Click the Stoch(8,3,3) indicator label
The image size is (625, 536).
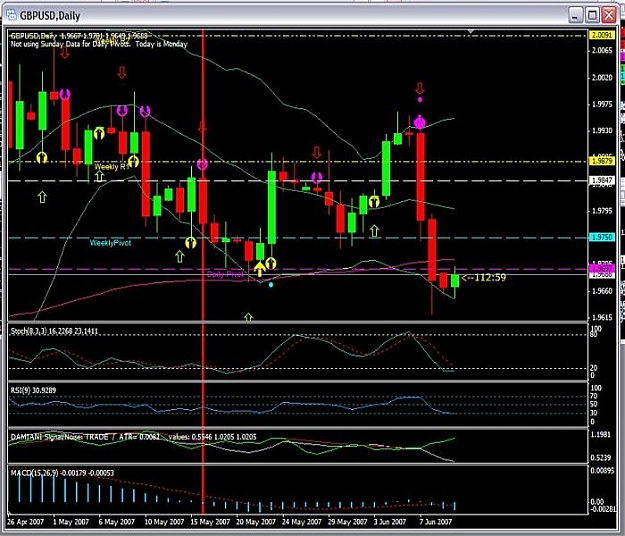point(54,331)
